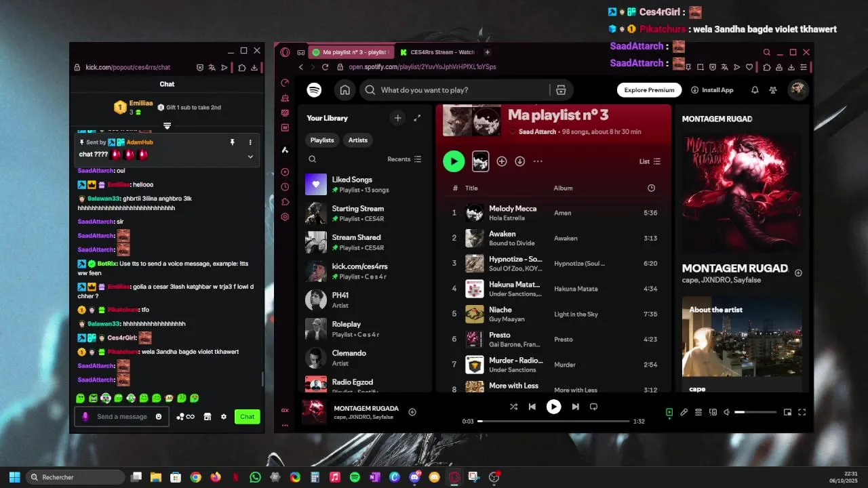The image size is (868, 488).
Task: Toggle repeat in the player bar
Action: coord(593,407)
